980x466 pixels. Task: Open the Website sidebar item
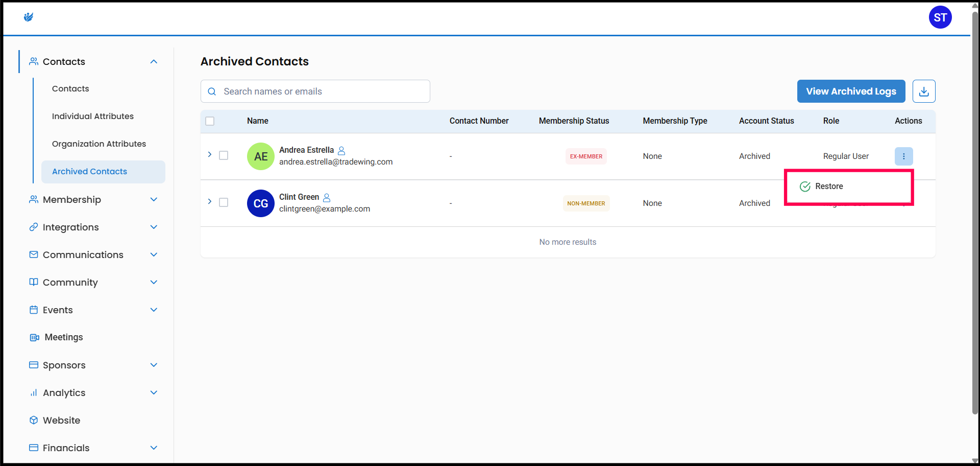pos(61,420)
